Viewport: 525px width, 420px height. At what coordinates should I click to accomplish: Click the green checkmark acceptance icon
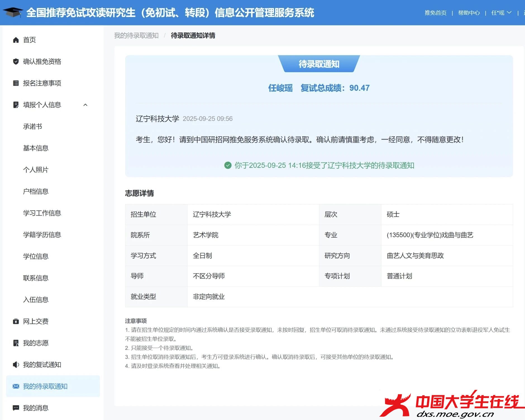[228, 165]
